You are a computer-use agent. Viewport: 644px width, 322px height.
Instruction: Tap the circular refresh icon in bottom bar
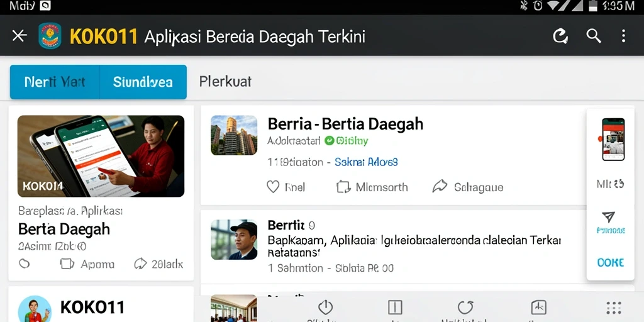(465, 307)
